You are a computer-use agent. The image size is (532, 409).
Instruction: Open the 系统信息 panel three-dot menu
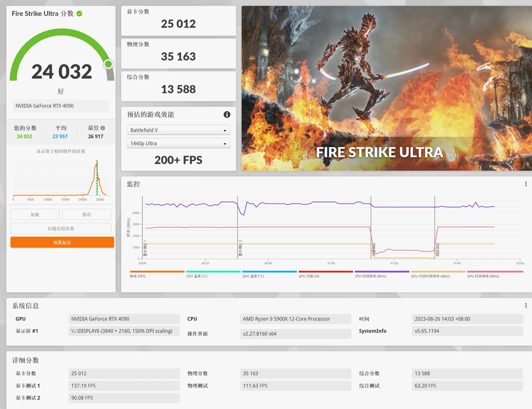tap(526, 306)
